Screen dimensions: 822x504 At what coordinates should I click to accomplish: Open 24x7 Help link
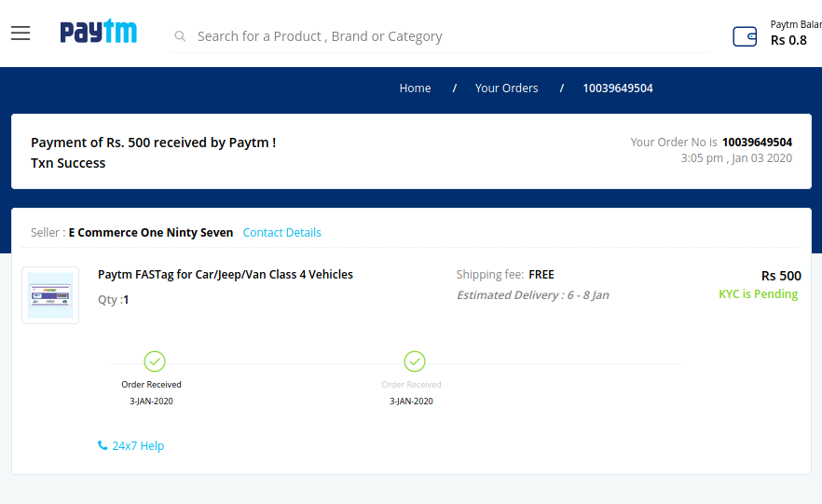[x=138, y=446]
